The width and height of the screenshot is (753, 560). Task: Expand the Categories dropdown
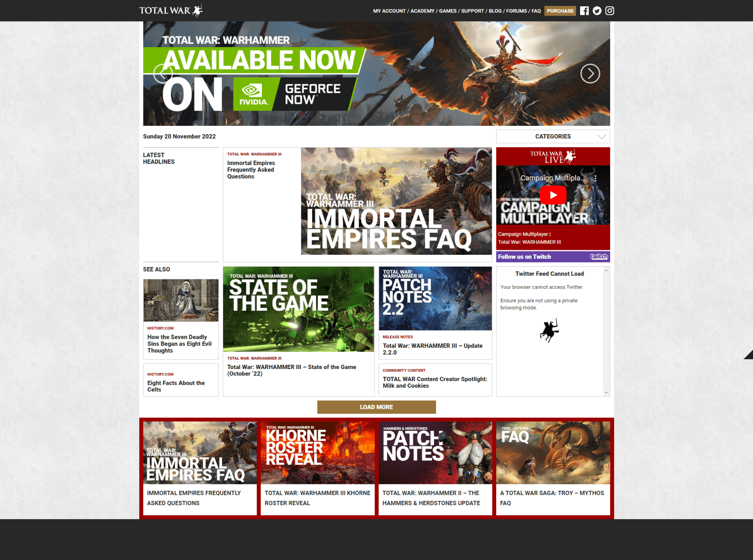click(553, 136)
